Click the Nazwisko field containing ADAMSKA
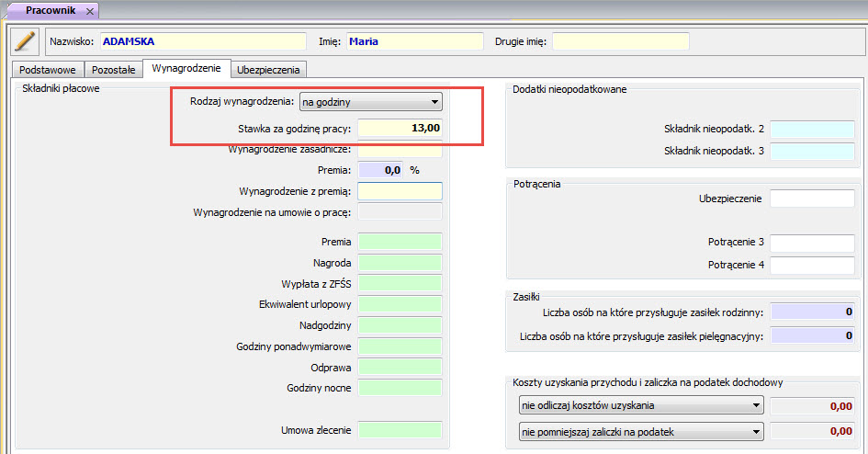 pos(202,41)
